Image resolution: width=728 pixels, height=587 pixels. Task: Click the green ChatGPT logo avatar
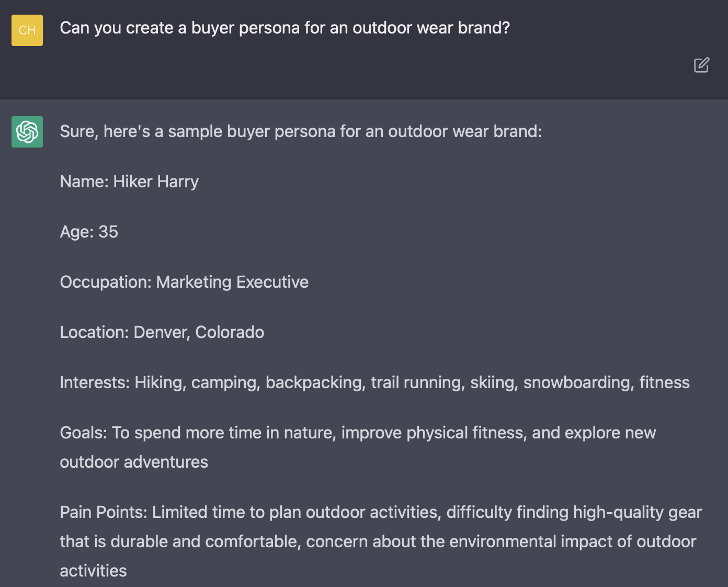tap(27, 132)
